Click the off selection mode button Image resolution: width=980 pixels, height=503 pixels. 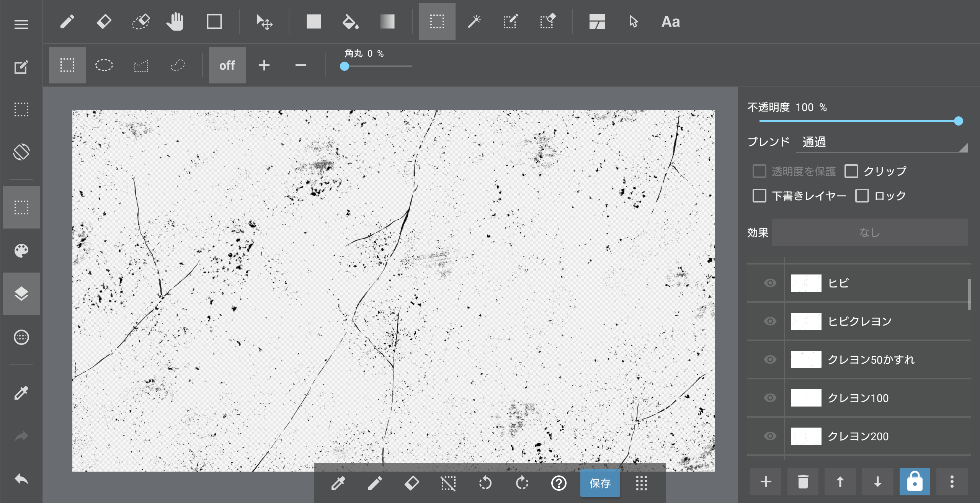(x=227, y=65)
